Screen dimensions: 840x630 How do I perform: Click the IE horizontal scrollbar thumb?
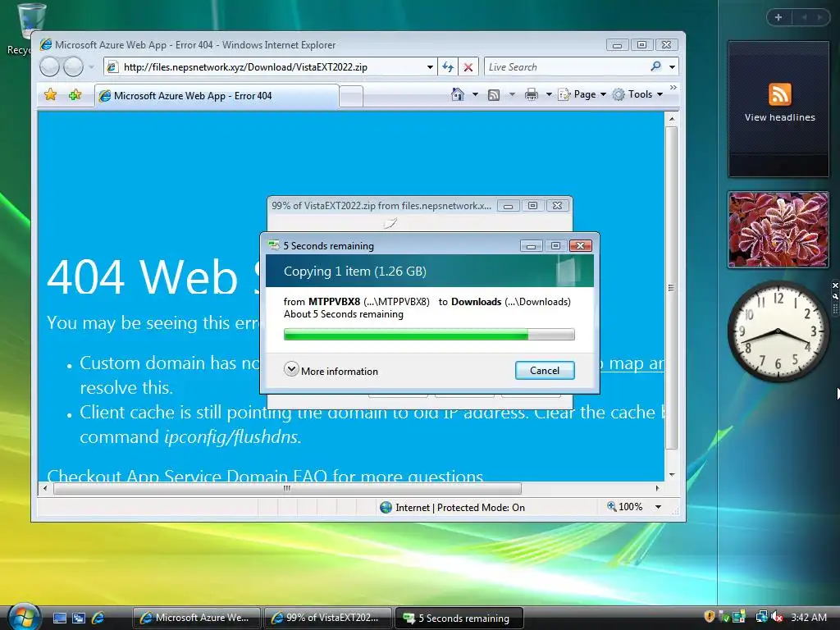pyautogui.click(x=287, y=488)
